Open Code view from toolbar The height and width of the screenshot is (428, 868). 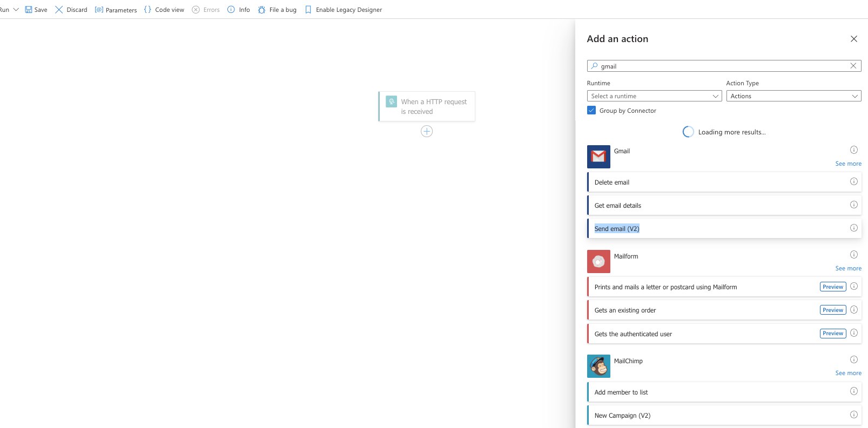(164, 10)
